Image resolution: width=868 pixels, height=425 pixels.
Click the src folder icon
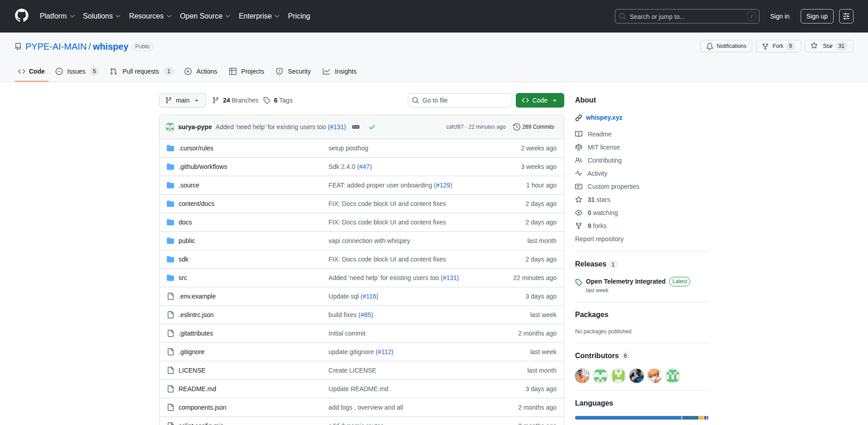coord(170,278)
